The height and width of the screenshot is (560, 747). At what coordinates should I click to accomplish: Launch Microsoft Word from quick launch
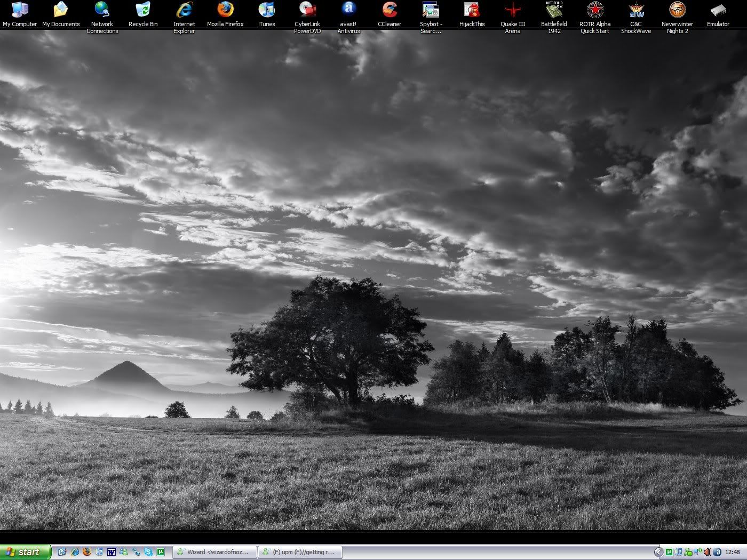tap(112, 552)
